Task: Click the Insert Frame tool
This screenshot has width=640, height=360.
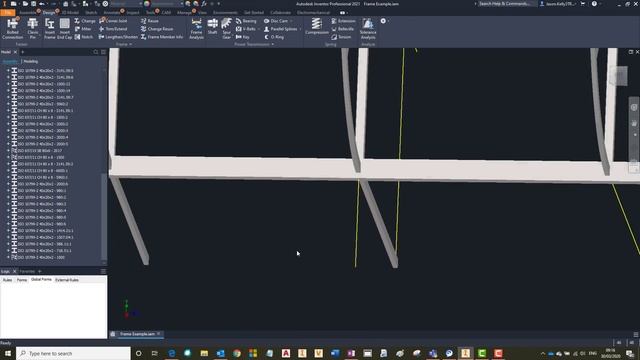Action: (x=50, y=29)
